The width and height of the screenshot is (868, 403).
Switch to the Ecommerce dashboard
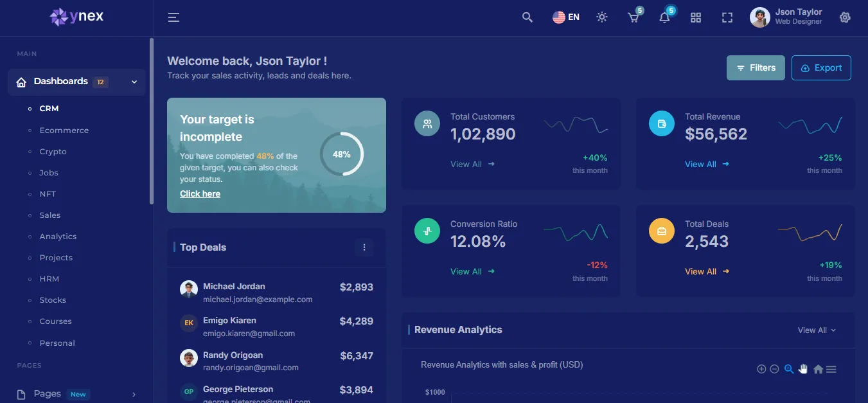click(x=64, y=130)
